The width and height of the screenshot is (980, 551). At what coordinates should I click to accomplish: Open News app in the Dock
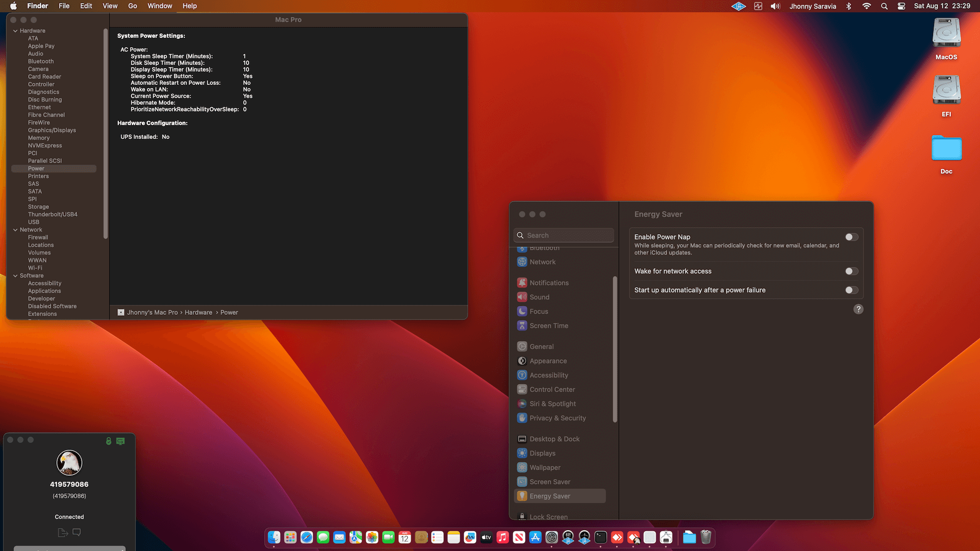519,537
